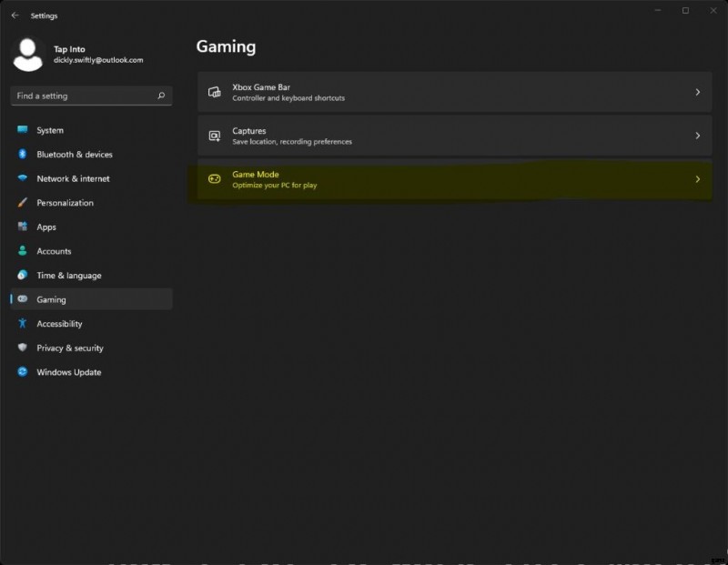Open Bluetooth & devices category
This screenshot has width=728, height=565.
coord(92,154)
